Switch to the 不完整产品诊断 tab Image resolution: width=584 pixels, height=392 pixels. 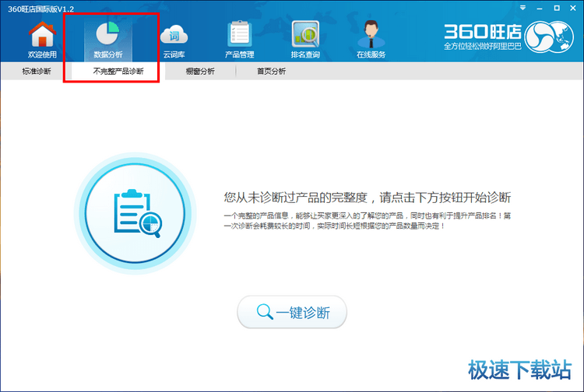(x=118, y=71)
